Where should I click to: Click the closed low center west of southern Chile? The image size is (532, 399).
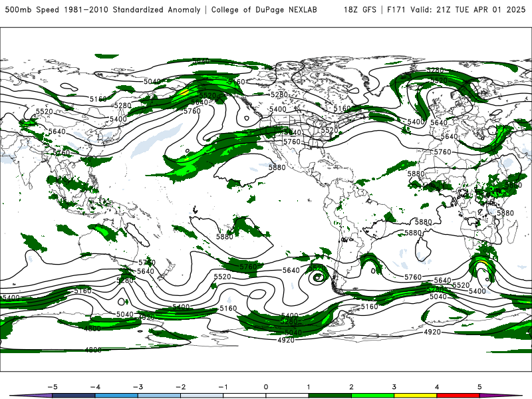[x=318, y=278]
